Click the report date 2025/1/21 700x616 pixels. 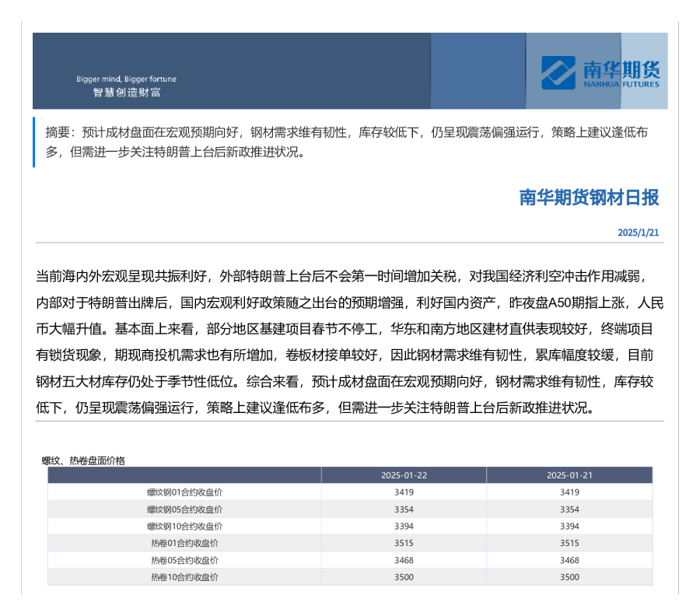pos(638,233)
